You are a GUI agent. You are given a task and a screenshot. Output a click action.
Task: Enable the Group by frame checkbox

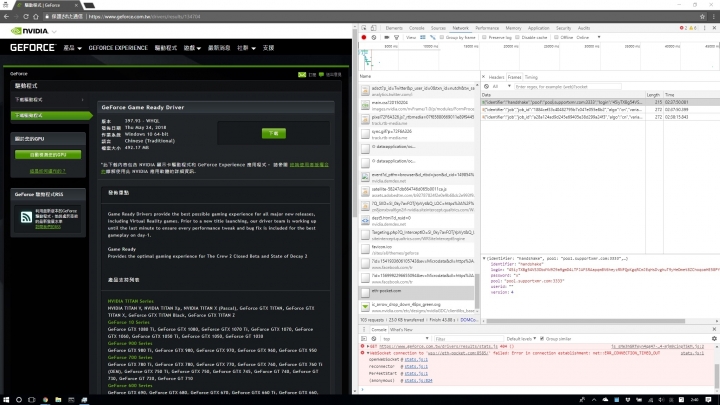[442, 37]
